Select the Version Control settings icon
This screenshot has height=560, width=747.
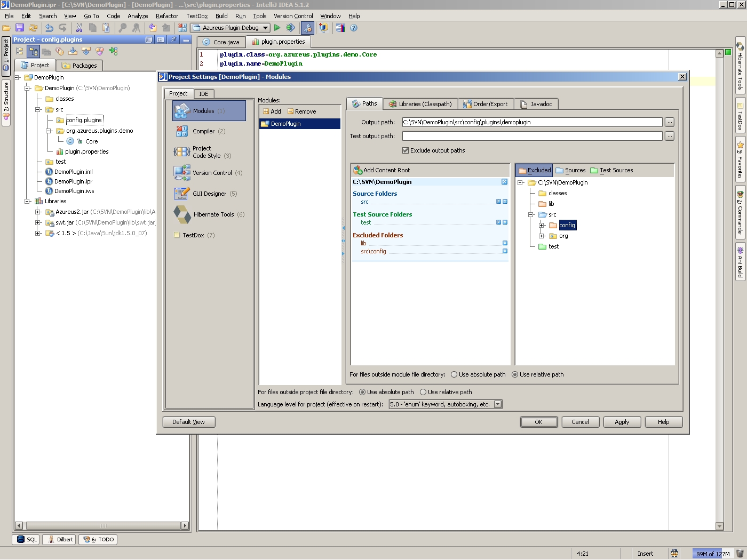pos(182,173)
